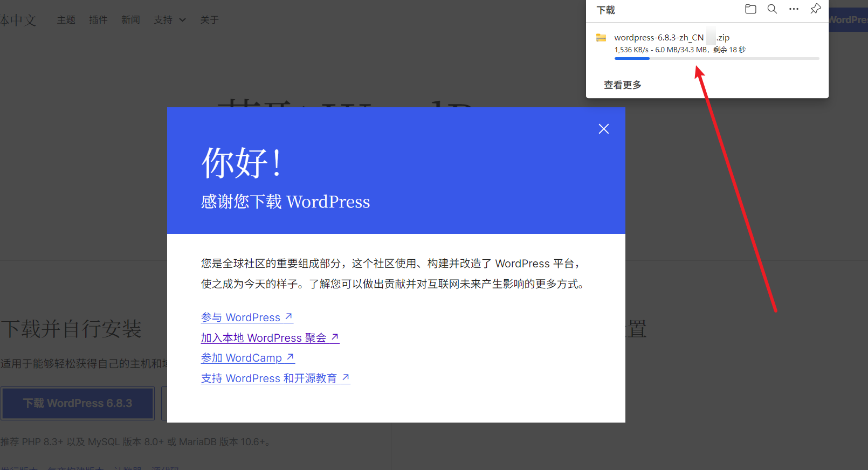Image resolution: width=868 pixels, height=470 pixels.
Task: Open the downloads folder icon
Action: coord(750,9)
